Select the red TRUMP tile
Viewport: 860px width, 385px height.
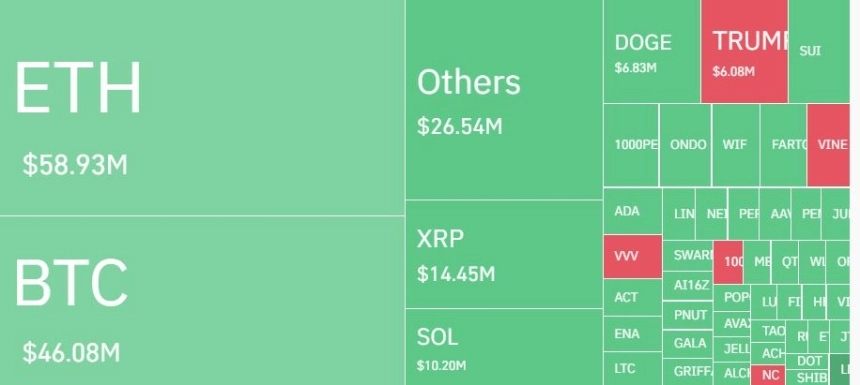pos(745,51)
